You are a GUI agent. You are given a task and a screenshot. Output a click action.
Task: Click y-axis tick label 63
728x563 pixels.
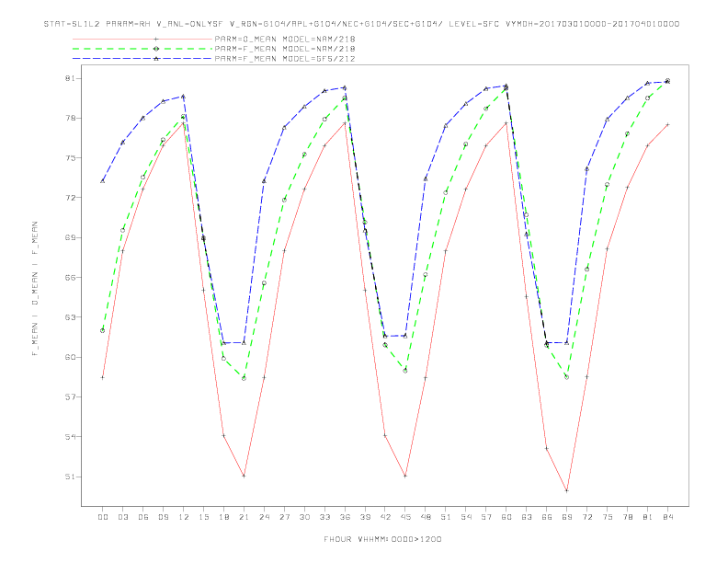(70, 317)
